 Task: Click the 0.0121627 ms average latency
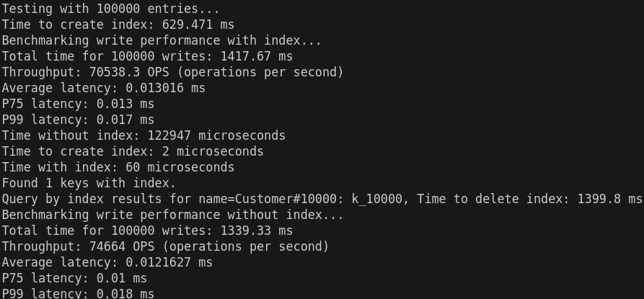click(x=169, y=262)
